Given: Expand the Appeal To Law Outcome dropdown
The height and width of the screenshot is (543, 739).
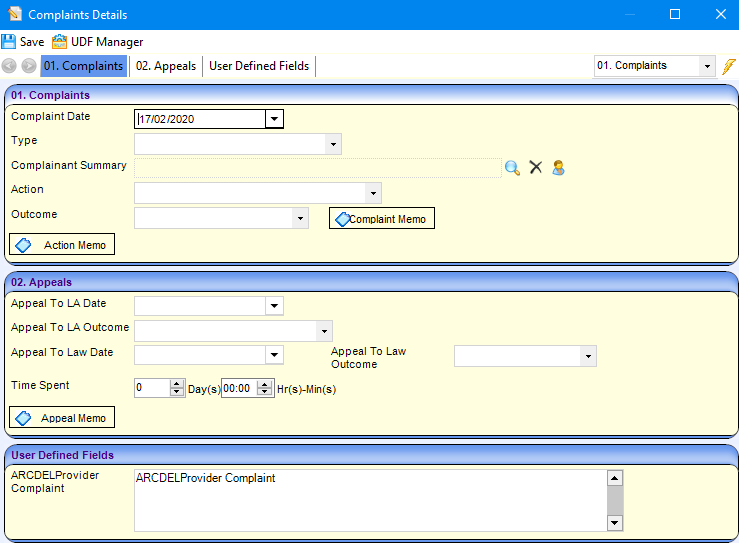Looking at the screenshot, I should (x=587, y=356).
